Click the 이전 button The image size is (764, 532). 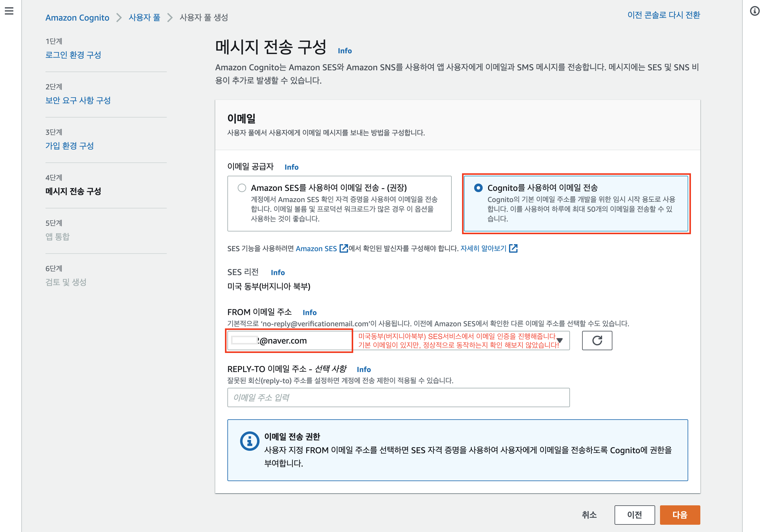(634, 515)
